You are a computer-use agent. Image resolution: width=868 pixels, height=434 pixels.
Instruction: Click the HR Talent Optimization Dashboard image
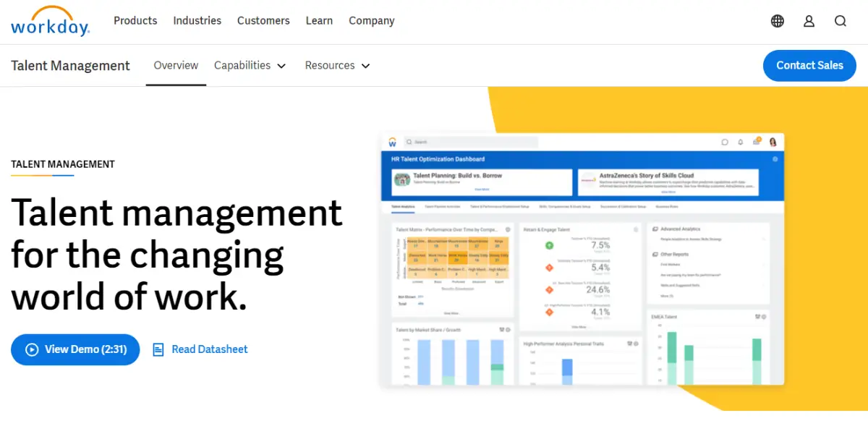(x=582, y=259)
